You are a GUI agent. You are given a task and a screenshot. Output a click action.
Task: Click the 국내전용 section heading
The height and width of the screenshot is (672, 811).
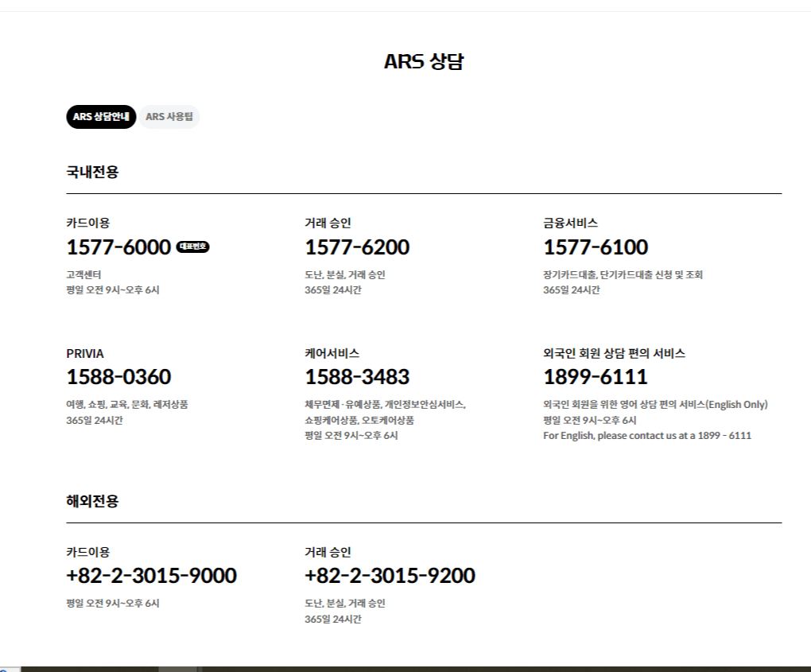(x=89, y=170)
